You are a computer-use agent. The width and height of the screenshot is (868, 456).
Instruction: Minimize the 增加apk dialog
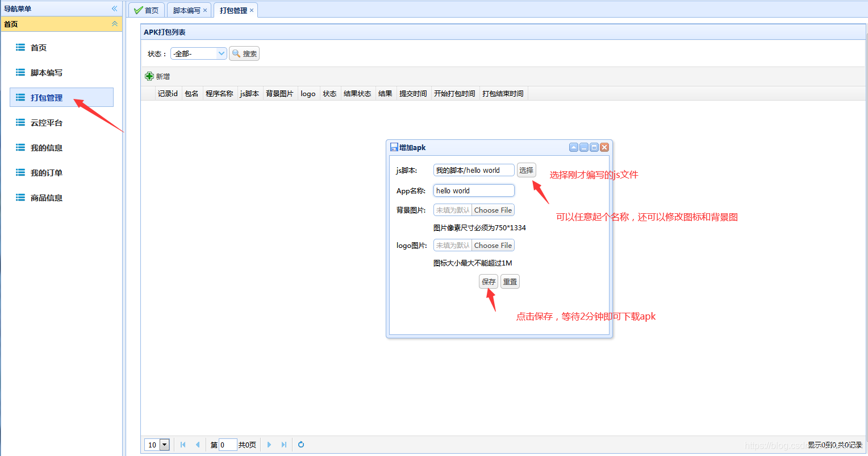click(584, 147)
